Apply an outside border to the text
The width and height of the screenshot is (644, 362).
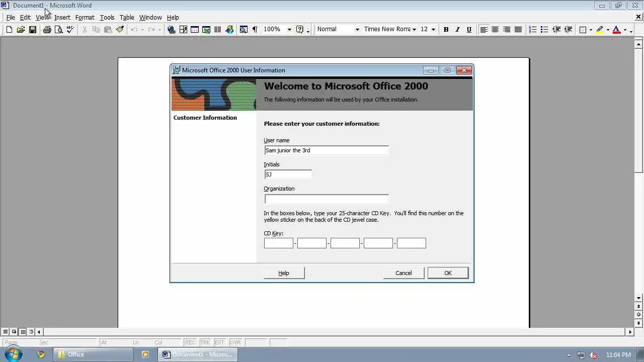(x=583, y=30)
